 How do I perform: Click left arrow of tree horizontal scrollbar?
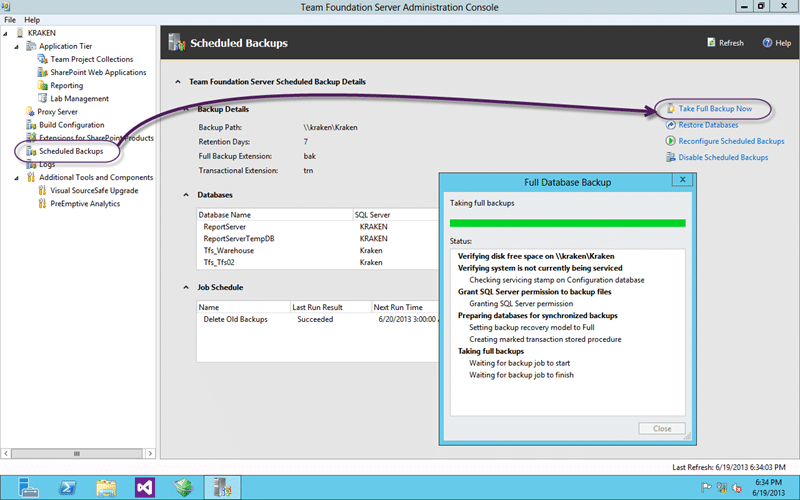6,453
